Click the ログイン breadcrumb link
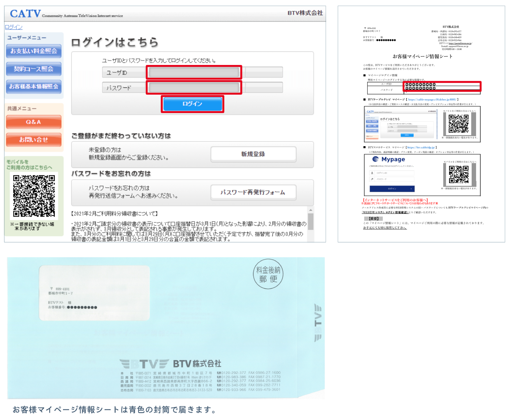 [14, 27]
